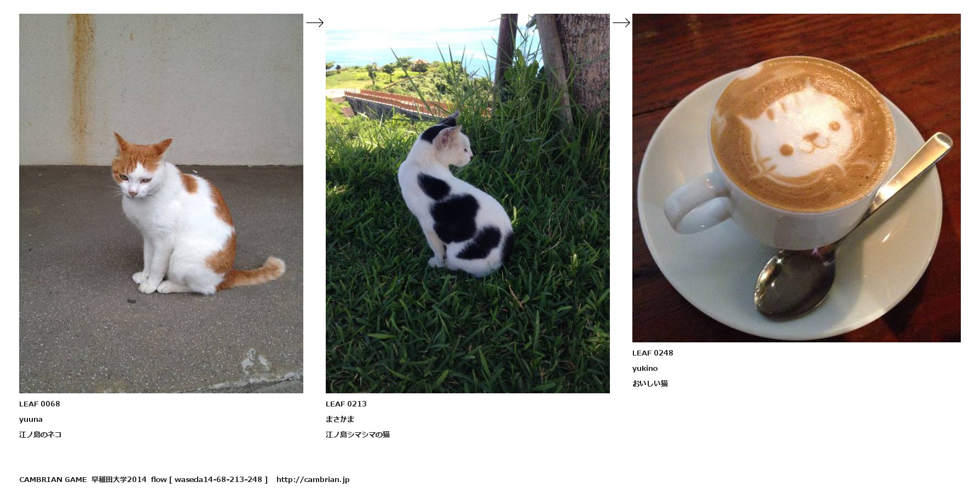Click the LEAF 0248 label

pos(653,353)
